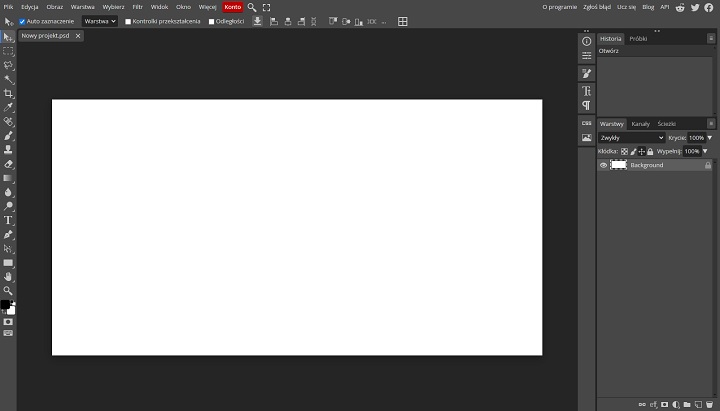Image resolution: width=720 pixels, height=411 pixels.
Task: Open the Zgłoś błąd link
Action: [x=596, y=7]
